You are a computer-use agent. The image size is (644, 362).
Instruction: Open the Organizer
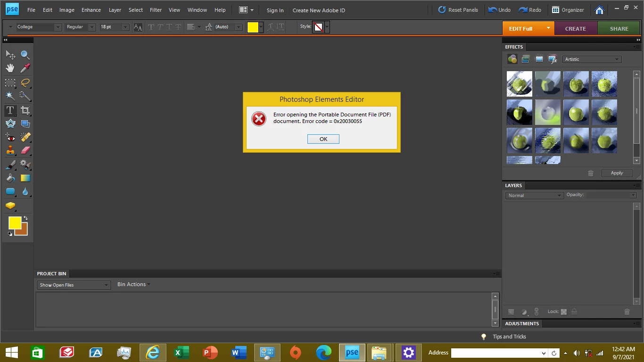(568, 10)
